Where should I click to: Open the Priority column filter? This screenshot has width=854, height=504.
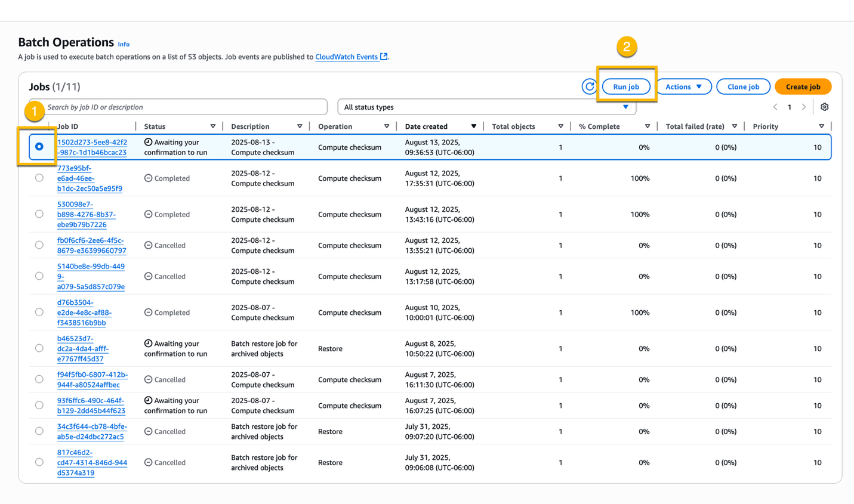click(822, 126)
